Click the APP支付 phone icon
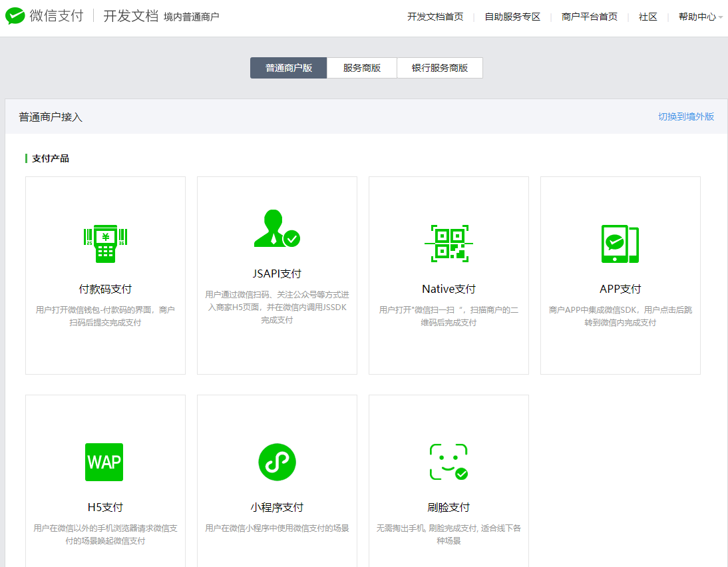 620,244
